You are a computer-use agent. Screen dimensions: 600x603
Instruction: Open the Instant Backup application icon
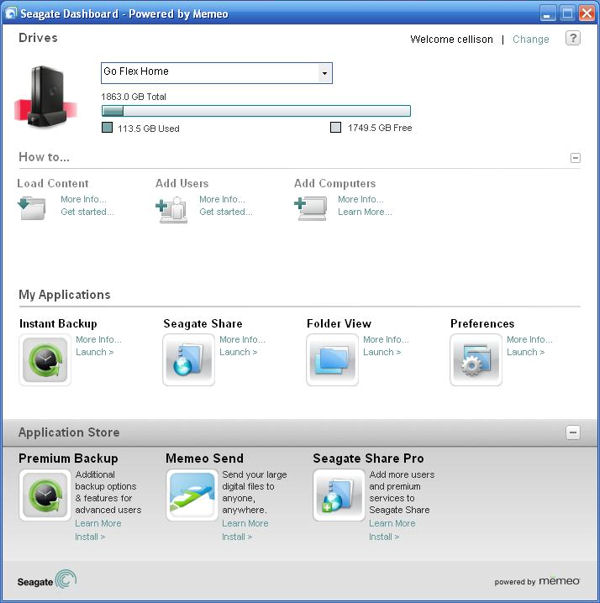coord(45,360)
